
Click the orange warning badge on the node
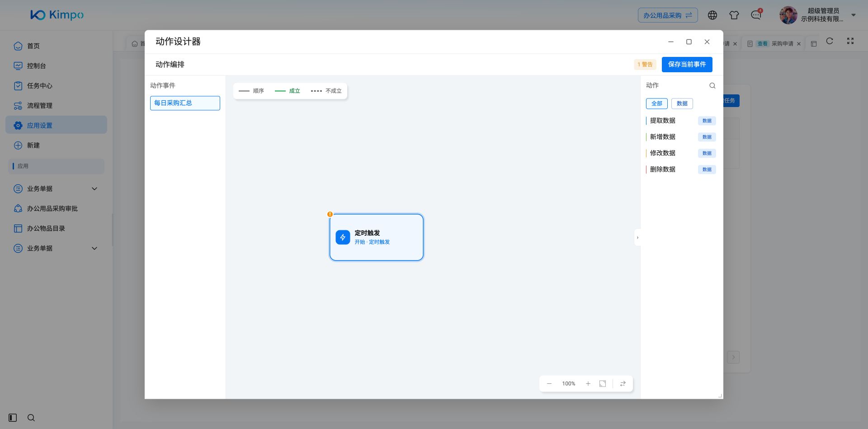pos(330,214)
